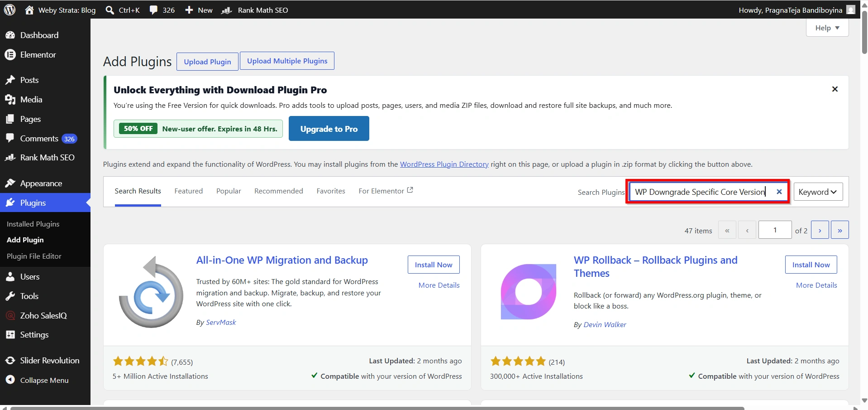Click the scrollbar down arrow
This screenshot has width=868, height=410.
[x=864, y=400]
